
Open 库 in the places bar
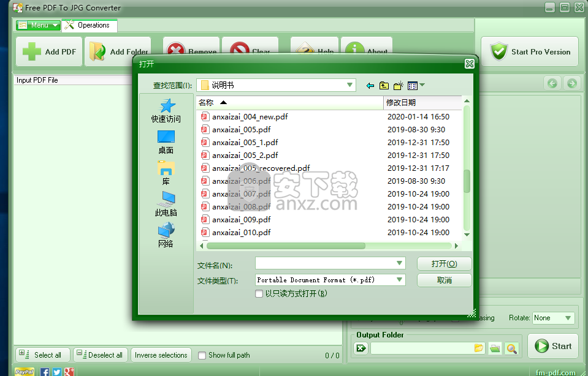(166, 173)
